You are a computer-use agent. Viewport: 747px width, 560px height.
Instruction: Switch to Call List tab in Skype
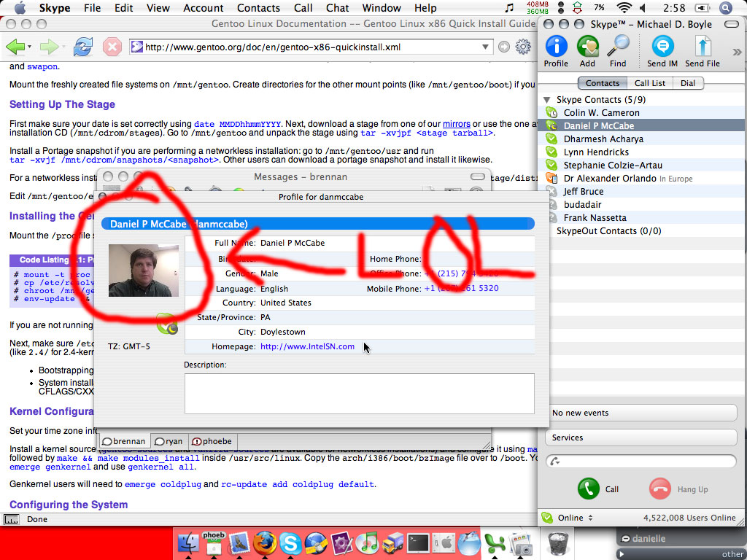[650, 83]
